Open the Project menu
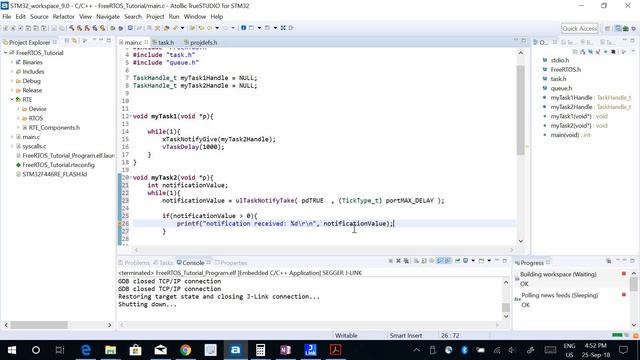 click(155, 17)
